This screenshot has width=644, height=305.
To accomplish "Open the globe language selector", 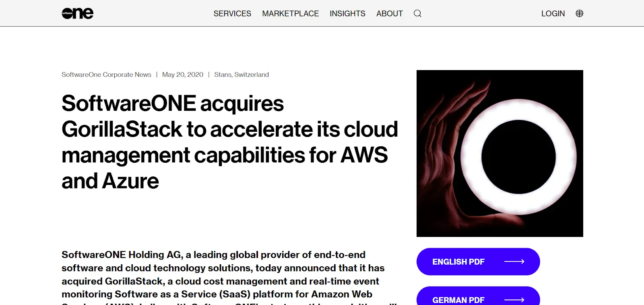I will pos(579,13).
